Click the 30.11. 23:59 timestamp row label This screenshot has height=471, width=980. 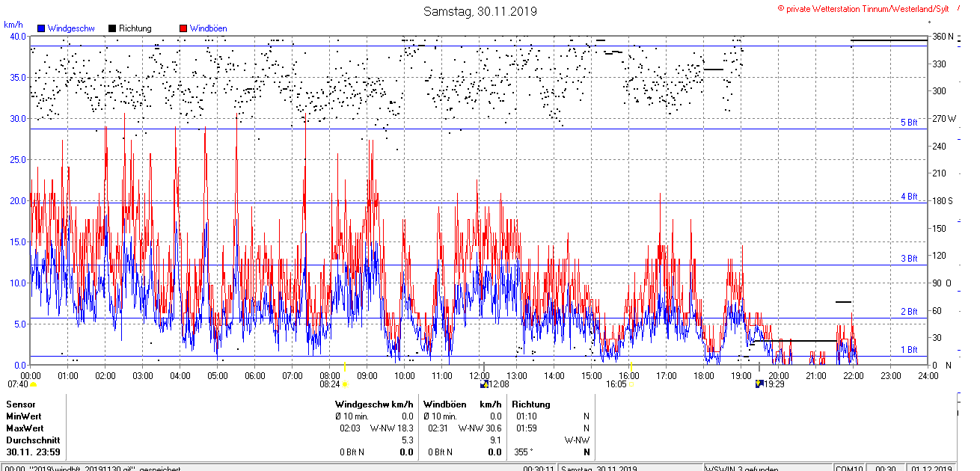pyautogui.click(x=34, y=452)
